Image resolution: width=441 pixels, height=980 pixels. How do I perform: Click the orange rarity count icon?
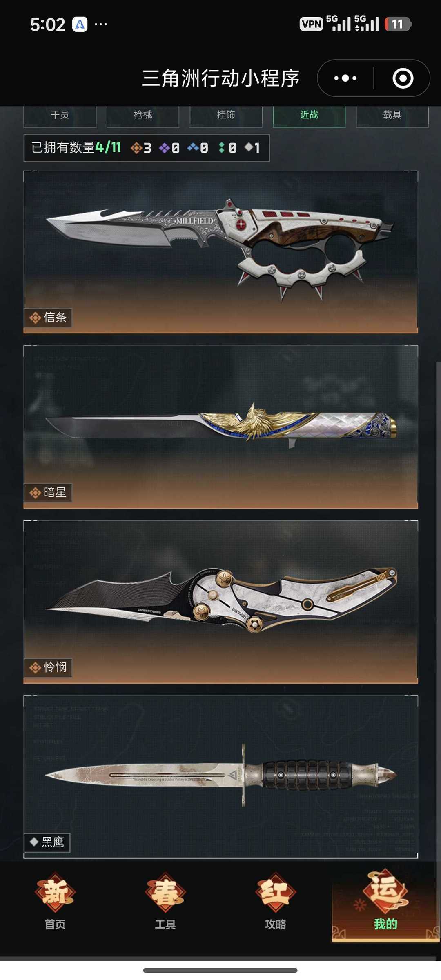click(136, 148)
